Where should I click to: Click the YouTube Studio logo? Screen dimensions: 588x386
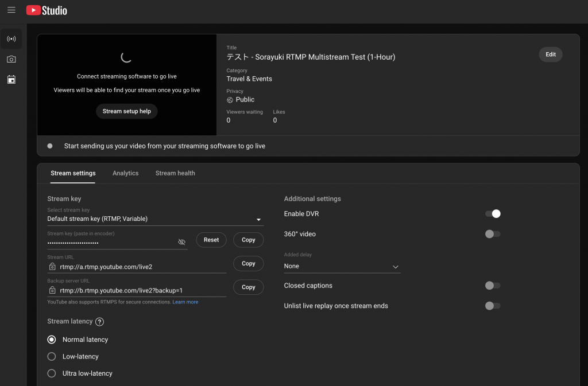coord(47,10)
